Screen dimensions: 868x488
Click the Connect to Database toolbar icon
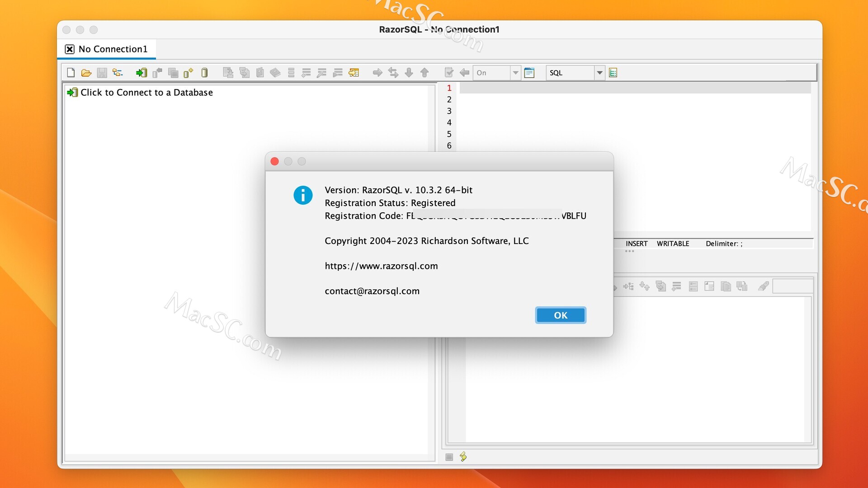click(x=142, y=73)
